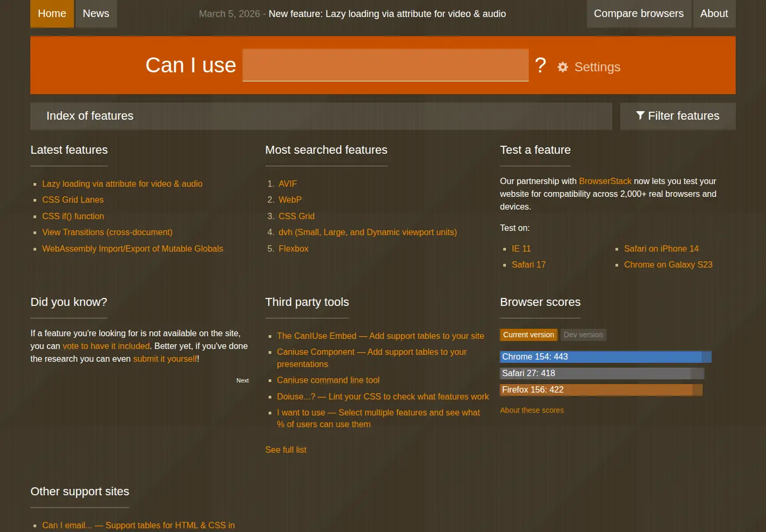
Task: Open WebAssembly Import/Export of Mutable Globals
Action: point(132,248)
